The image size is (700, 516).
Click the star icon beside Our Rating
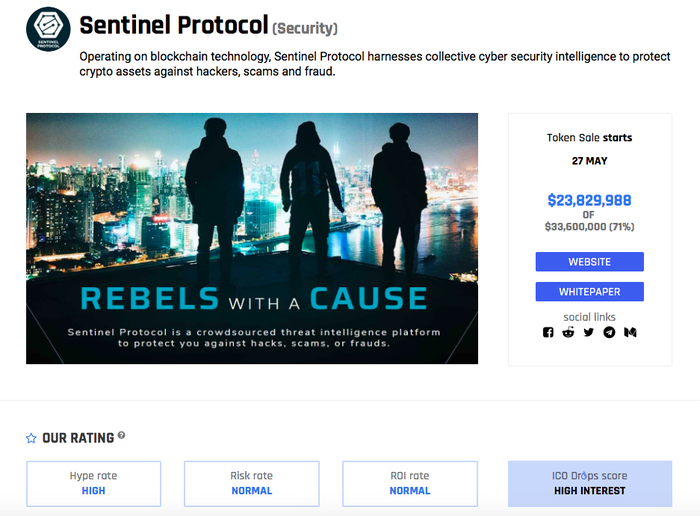[x=31, y=438]
